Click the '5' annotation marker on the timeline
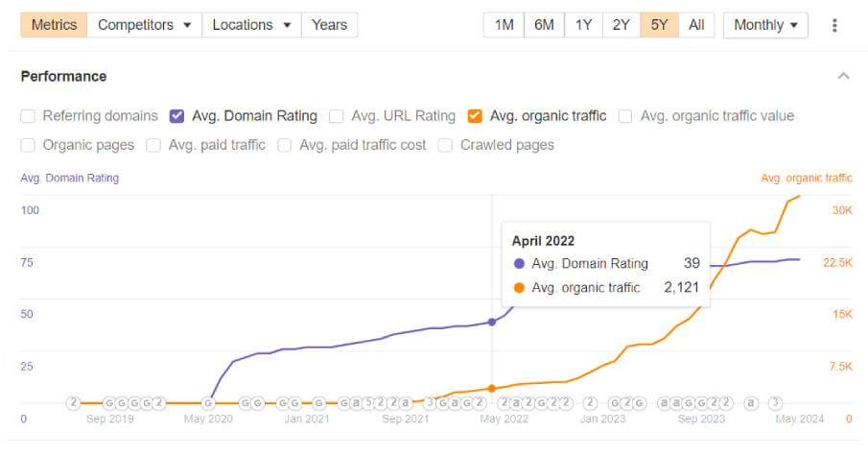The image size is (868, 456). pyautogui.click(x=367, y=403)
